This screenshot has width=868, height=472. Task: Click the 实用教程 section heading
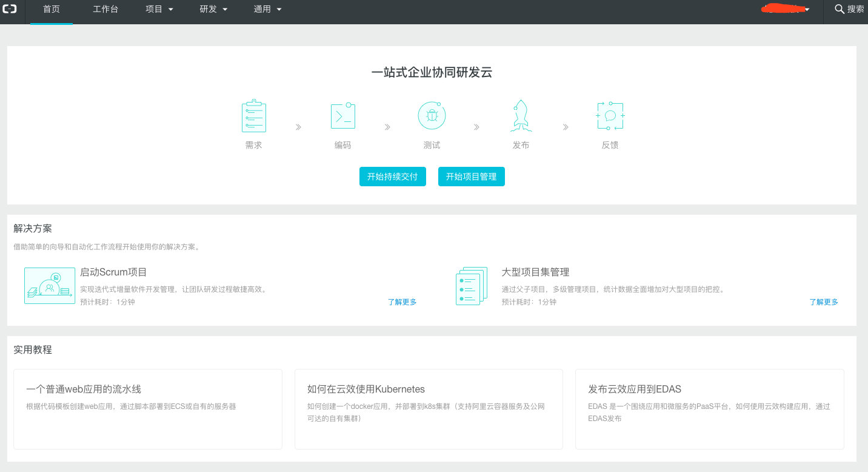pos(33,350)
